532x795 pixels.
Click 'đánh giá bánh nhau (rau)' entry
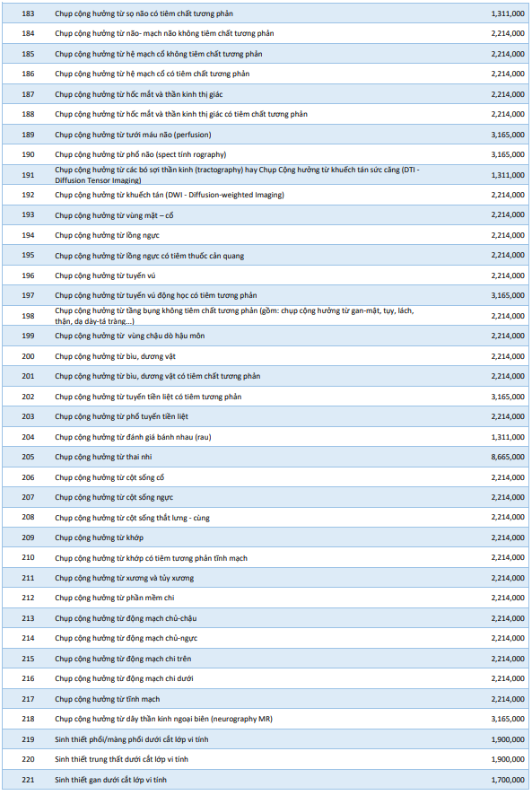pyautogui.click(x=133, y=437)
